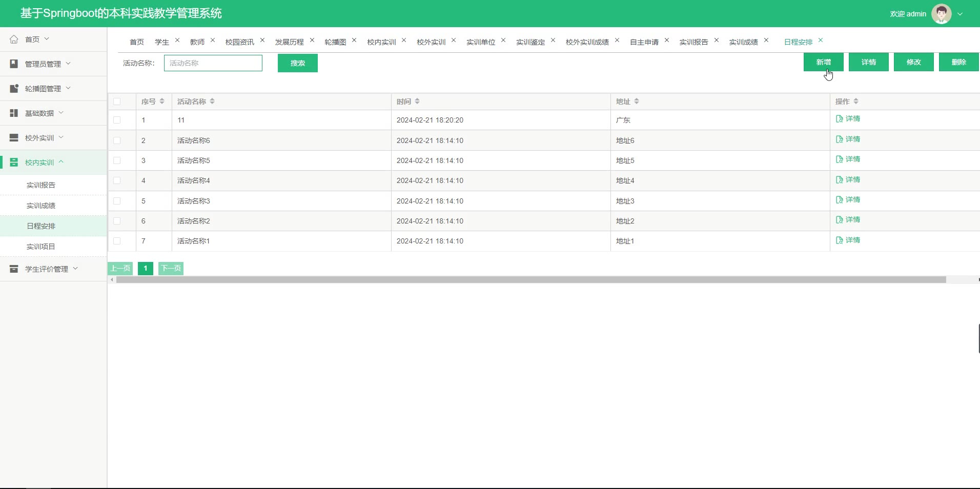980x489 pixels.
Task: Close the 实训成绩 tab
Action: 766,40
